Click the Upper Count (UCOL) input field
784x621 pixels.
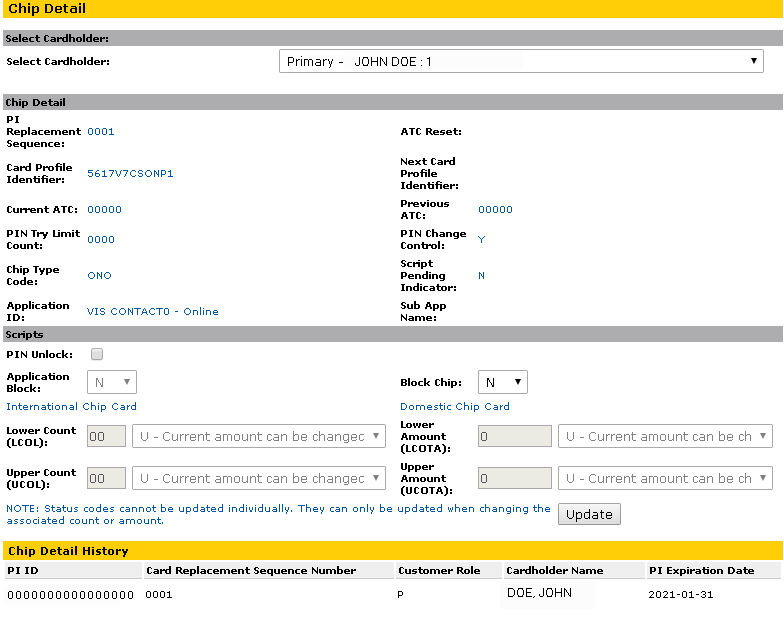106,478
